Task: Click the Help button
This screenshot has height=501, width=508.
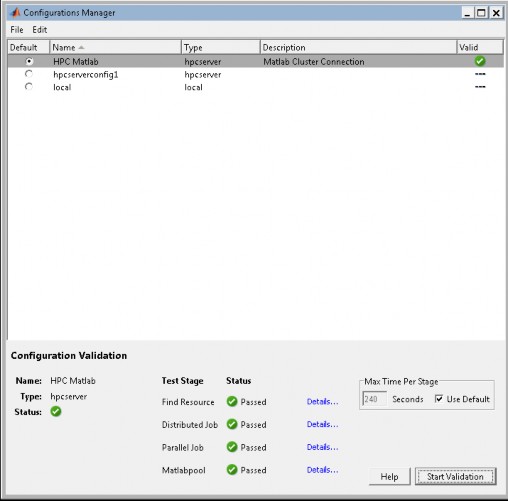Action: (389, 477)
